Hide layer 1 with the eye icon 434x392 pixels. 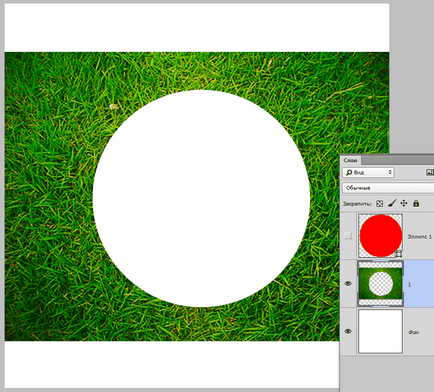(x=348, y=284)
